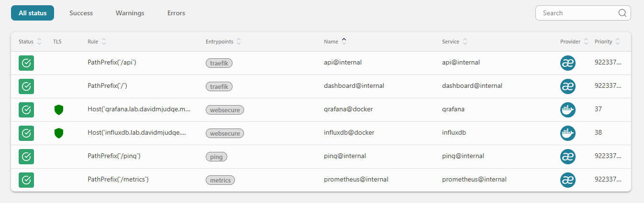Image resolution: width=644 pixels, height=203 pixels.
Task: Select router name grafana@docker
Action: tap(348, 109)
